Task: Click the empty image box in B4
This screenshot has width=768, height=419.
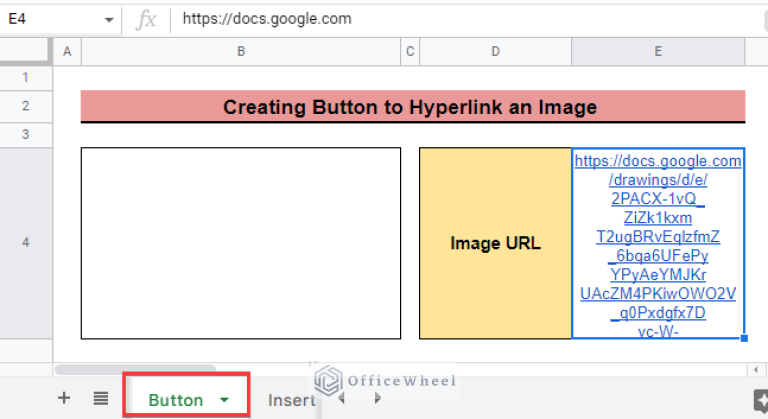Action: pyautogui.click(x=241, y=243)
